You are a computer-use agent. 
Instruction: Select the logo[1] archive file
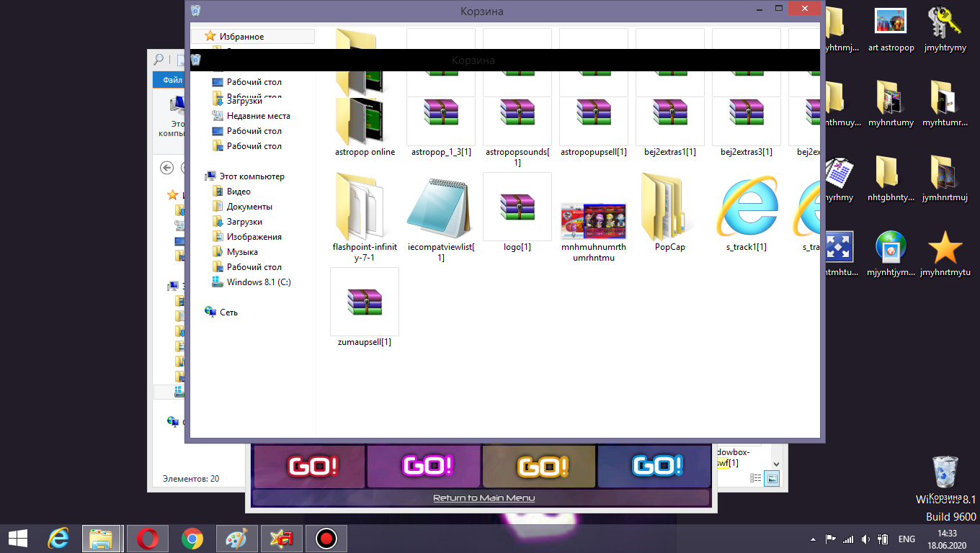517,212
